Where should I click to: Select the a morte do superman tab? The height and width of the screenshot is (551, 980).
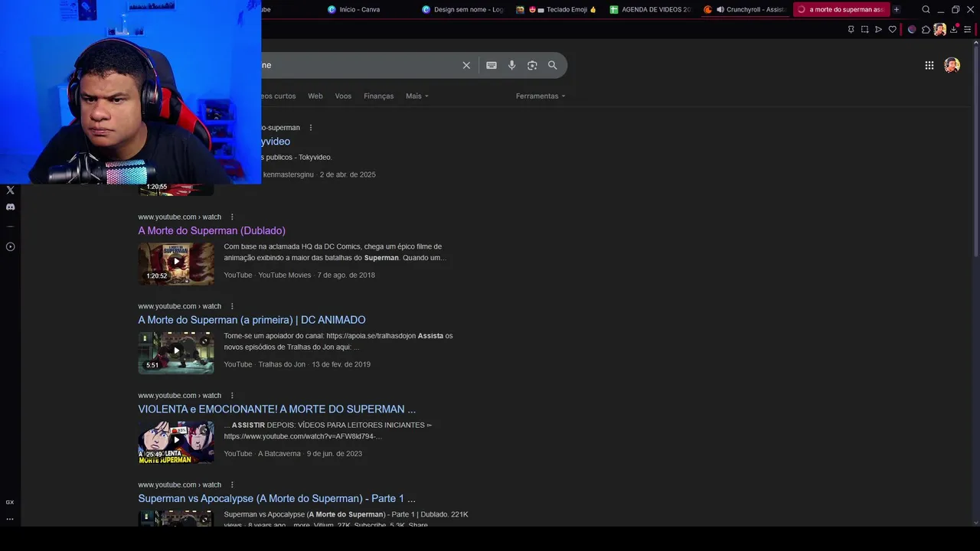pyautogui.click(x=841, y=10)
